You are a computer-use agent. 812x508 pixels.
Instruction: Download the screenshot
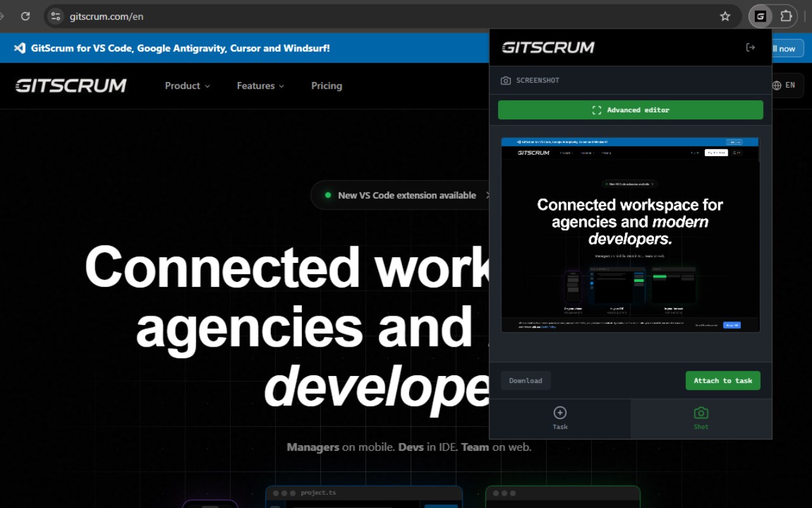click(x=526, y=381)
